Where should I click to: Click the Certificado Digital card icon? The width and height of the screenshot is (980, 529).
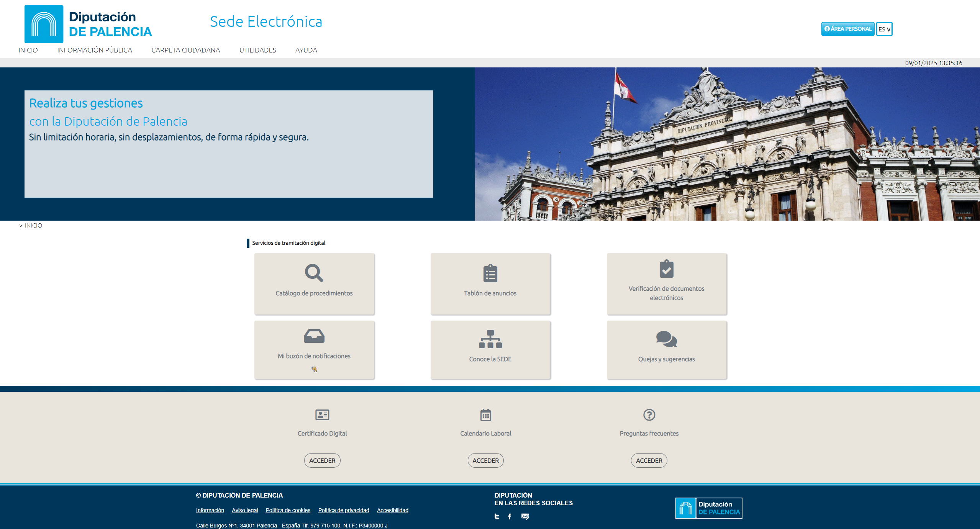coord(322,414)
